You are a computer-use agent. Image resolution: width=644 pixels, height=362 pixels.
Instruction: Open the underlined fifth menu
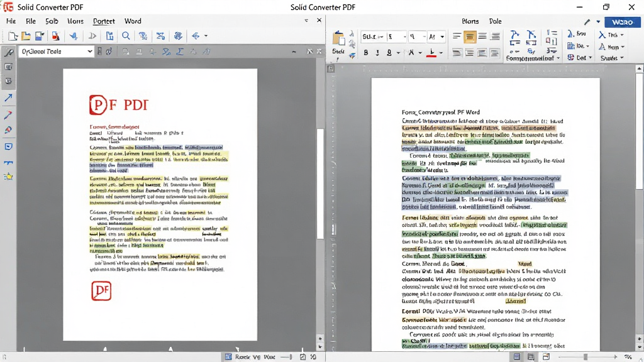click(x=104, y=21)
